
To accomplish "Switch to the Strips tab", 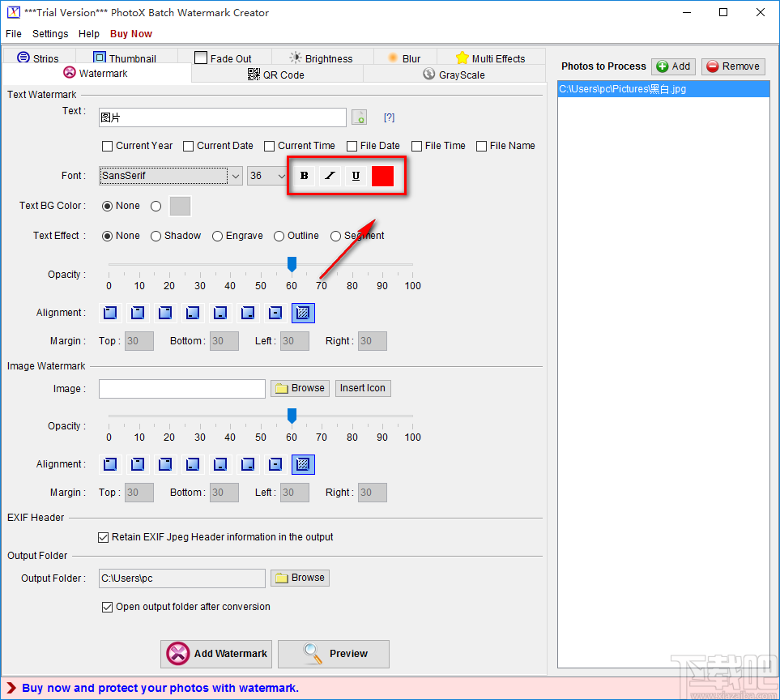I will 39,58.
